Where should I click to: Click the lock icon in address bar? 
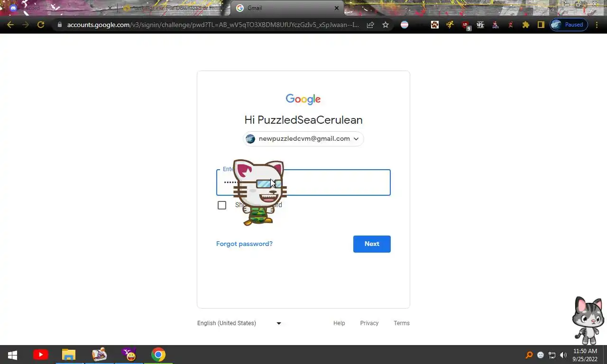pyautogui.click(x=59, y=25)
